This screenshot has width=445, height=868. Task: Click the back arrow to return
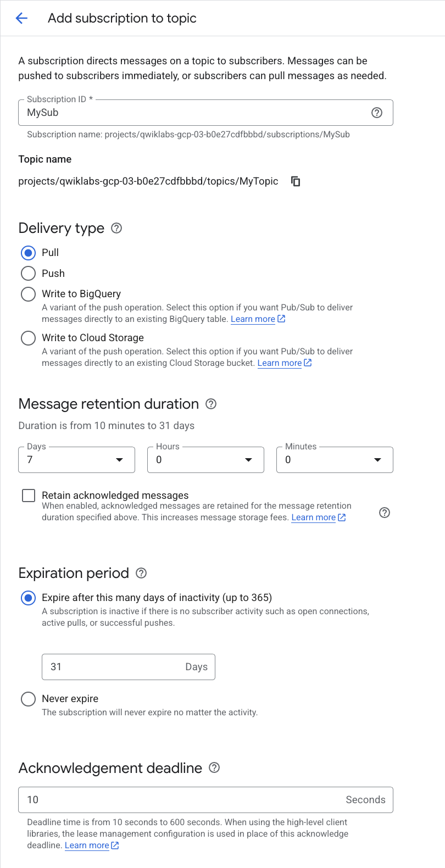click(x=21, y=18)
